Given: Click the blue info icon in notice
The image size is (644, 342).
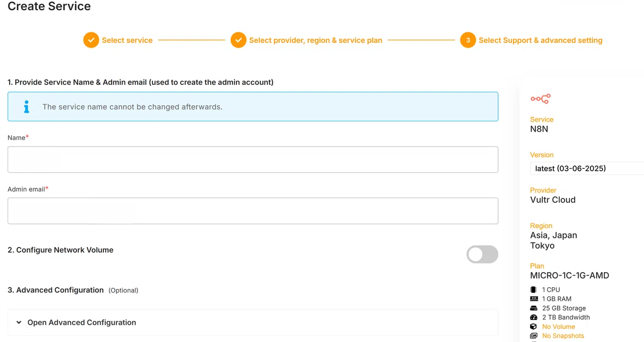Looking at the screenshot, I should click(26, 107).
